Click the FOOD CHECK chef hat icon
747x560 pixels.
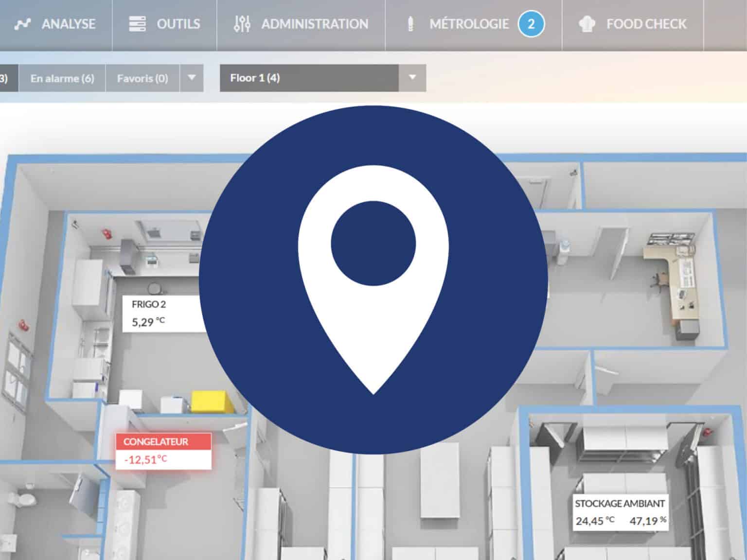[587, 22]
